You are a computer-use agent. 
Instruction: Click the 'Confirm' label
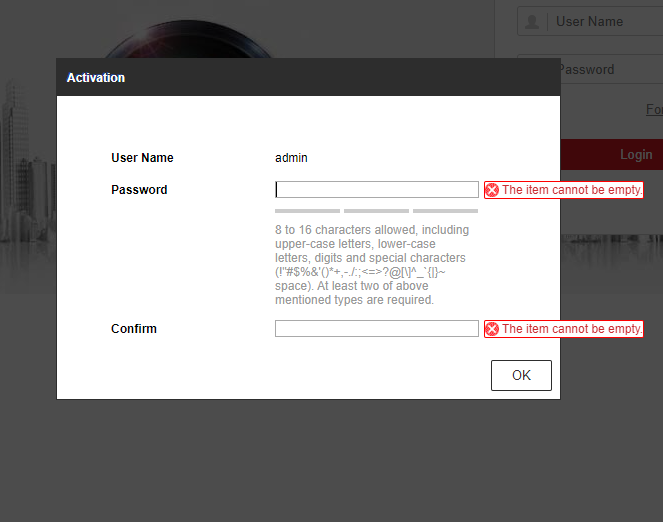(134, 328)
